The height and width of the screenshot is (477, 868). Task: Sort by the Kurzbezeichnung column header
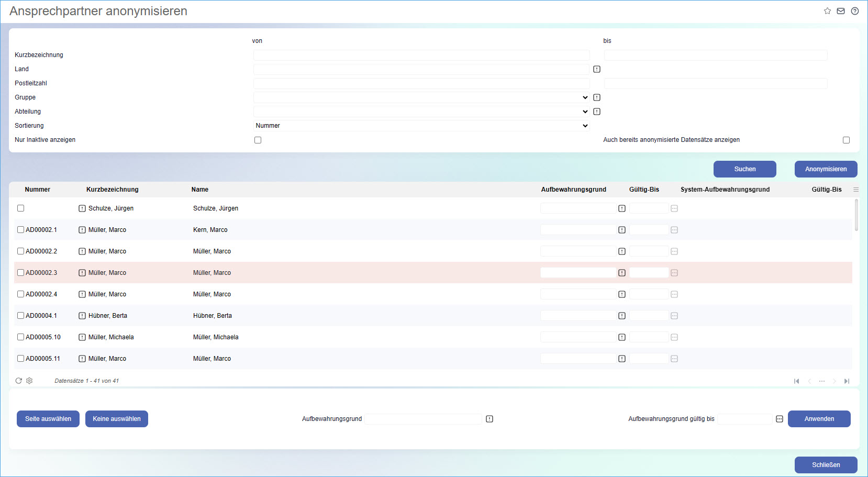point(113,190)
